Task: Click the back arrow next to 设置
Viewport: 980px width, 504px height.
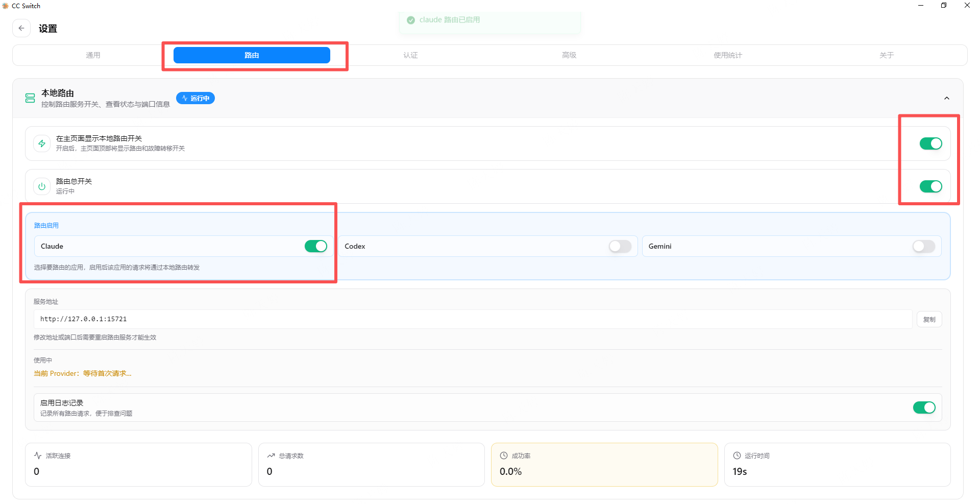Action: [21, 28]
